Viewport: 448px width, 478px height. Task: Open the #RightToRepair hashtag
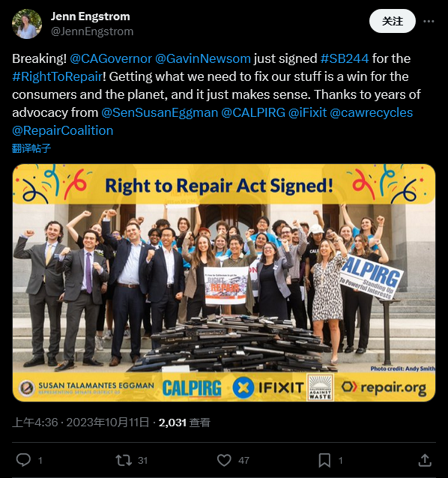(57, 76)
